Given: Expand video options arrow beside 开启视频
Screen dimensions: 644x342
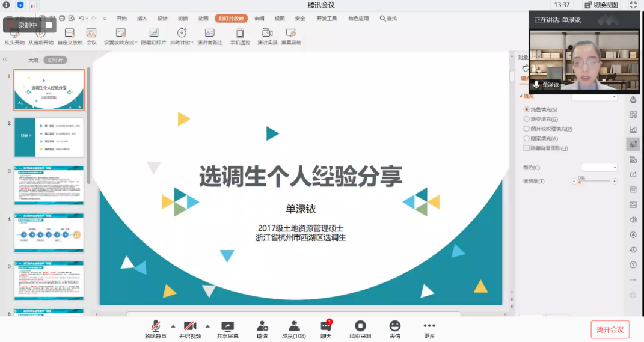Looking at the screenshot, I should (208, 326).
